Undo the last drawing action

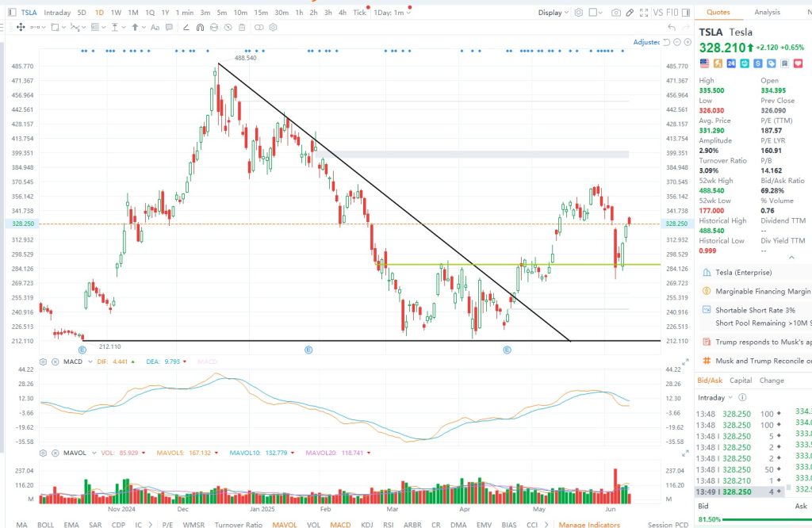[x=671, y=27]
